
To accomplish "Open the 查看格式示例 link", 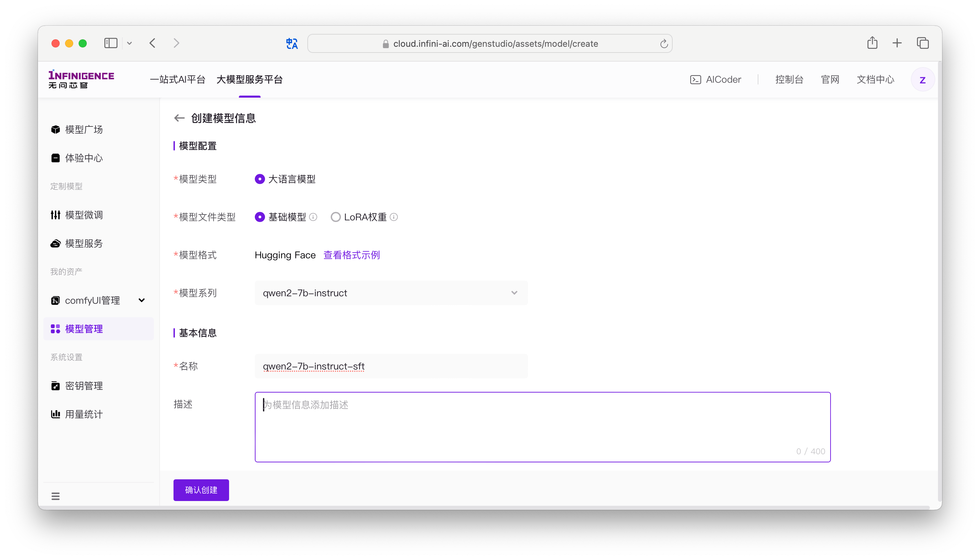I will point(351,255).
